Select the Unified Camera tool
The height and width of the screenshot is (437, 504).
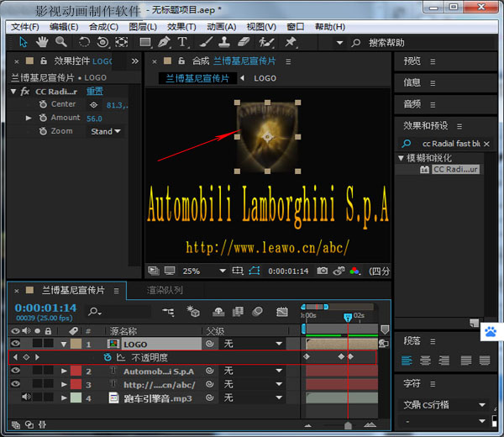pyautogui.click(x=102, y=42)
